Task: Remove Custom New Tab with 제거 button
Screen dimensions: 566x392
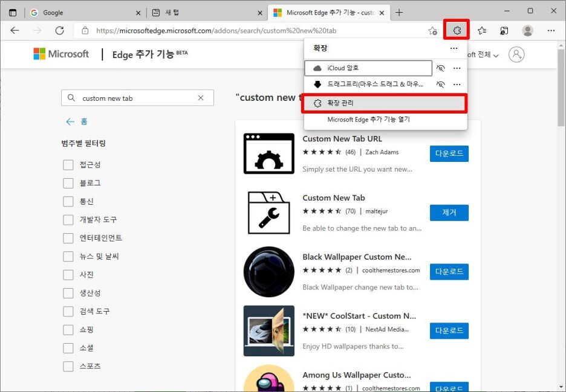Action: tap(449, 213)
